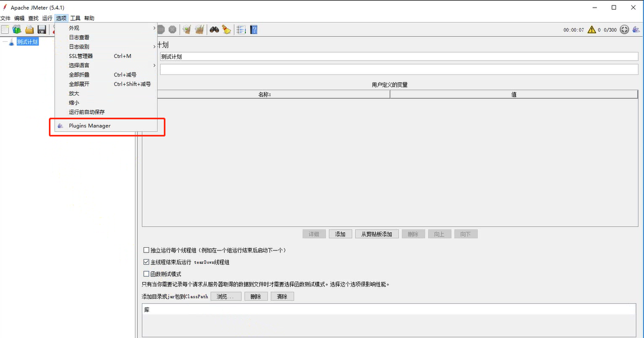Click the flask icon beside 测试计划
The height and width of the screenshot is (338, 644).
click(x=11, y=42)
